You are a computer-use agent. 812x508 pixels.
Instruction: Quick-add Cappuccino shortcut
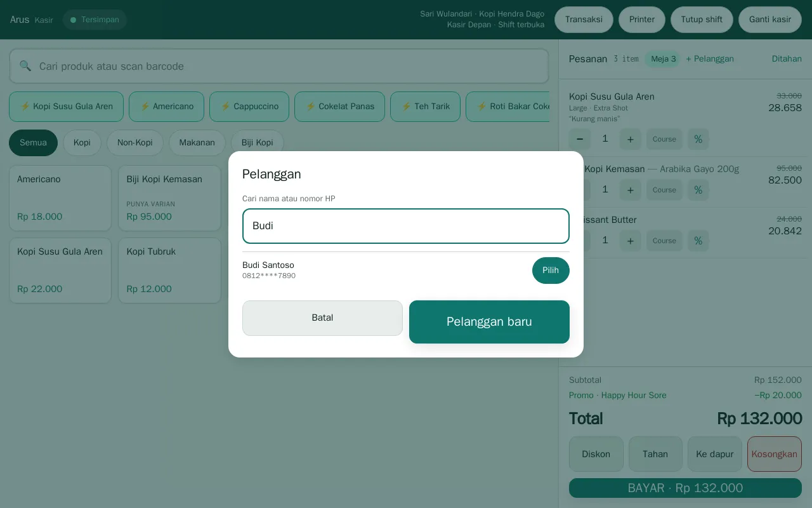(249, 107)
